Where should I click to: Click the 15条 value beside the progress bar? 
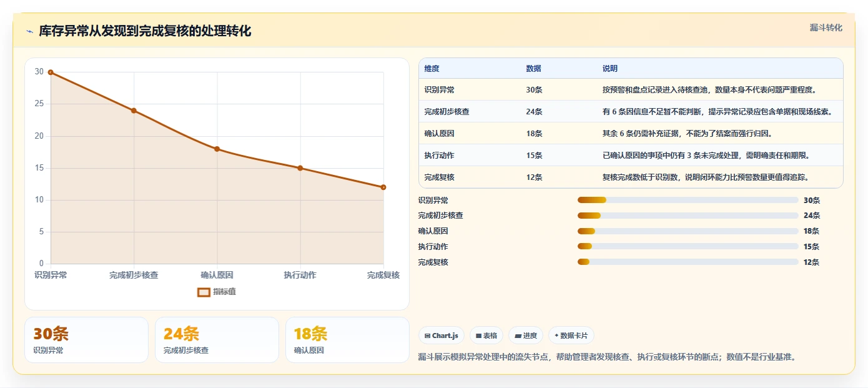(x=812, y=247)
